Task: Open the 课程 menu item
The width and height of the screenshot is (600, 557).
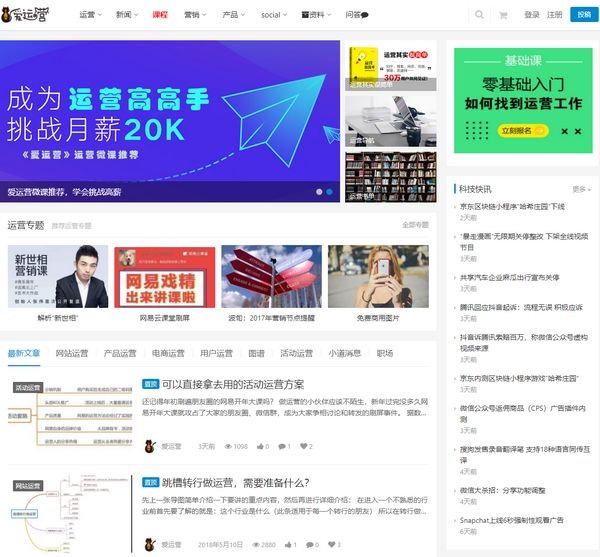Action: [x=160, y=15]
